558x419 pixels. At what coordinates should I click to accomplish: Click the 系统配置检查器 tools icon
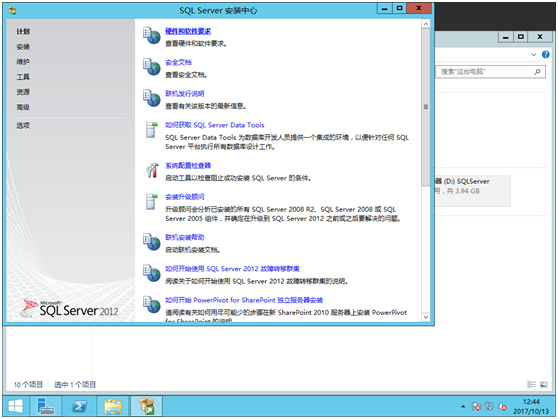click(x=152, y=170)
